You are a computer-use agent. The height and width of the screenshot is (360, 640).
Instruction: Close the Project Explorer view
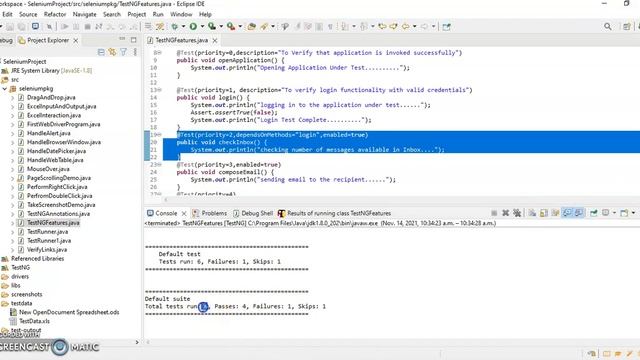click(x=76, y=40)
